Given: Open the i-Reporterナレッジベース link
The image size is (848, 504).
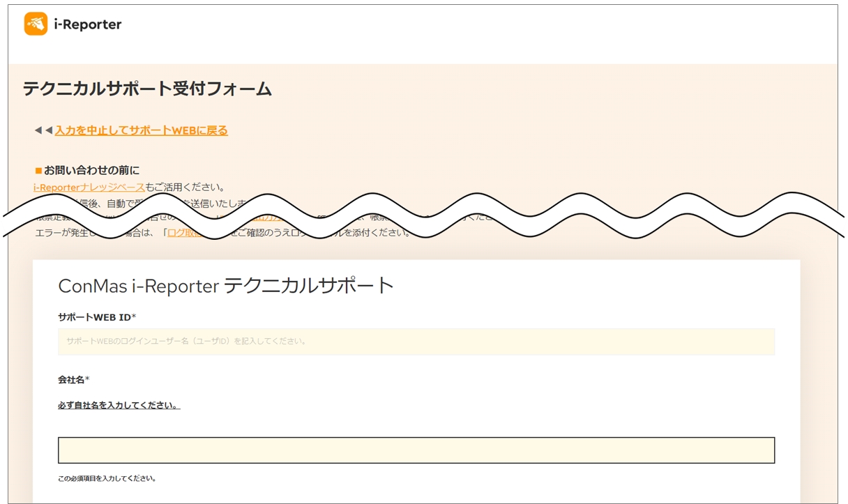Looking at the screenshot, I should pyautogui.click(x=89, y=187).
